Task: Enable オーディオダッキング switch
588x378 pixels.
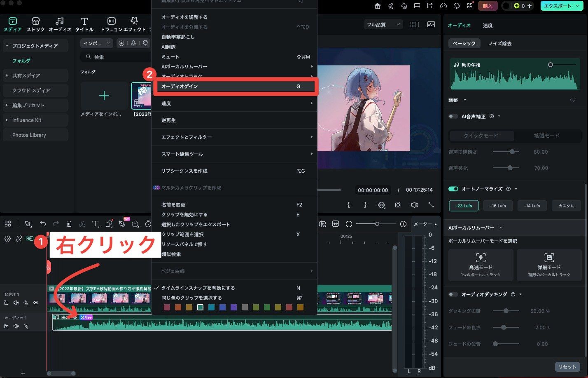Action: 453,294
